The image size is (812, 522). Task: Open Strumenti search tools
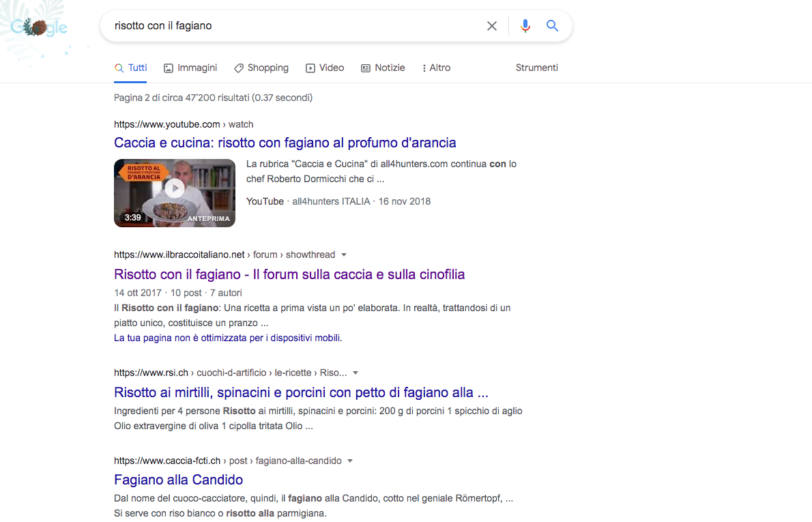click(x=537, y=68)
